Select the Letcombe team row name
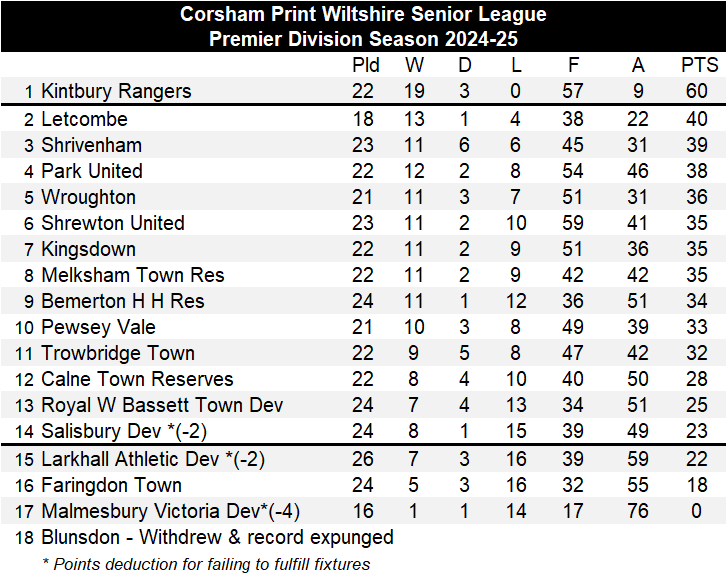This screenshot has height=576, width=726. pos(84,119)
